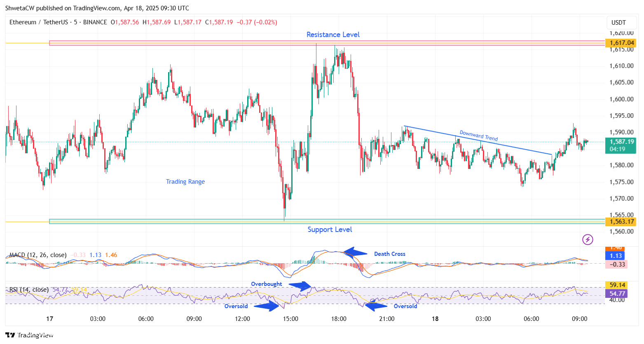Click the ShwetaCW published header line
This screenshot has height=344, width=644.
[97, 8]
